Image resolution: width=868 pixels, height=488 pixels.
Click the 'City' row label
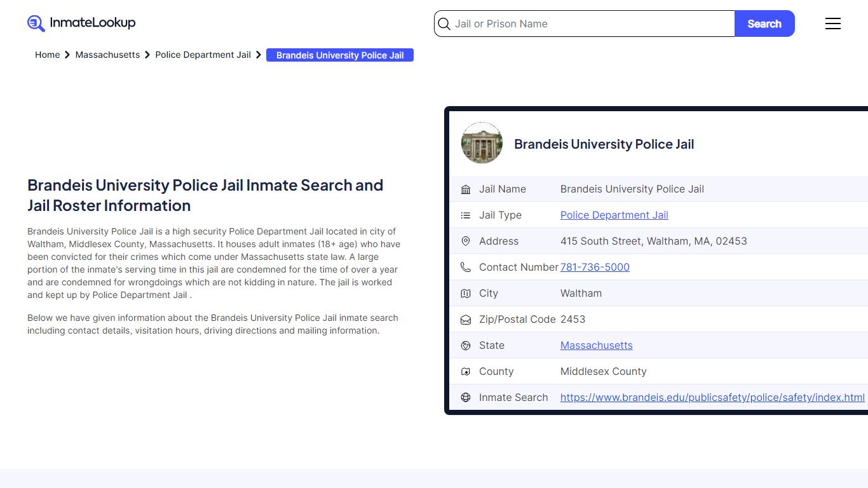click(488, 294)
